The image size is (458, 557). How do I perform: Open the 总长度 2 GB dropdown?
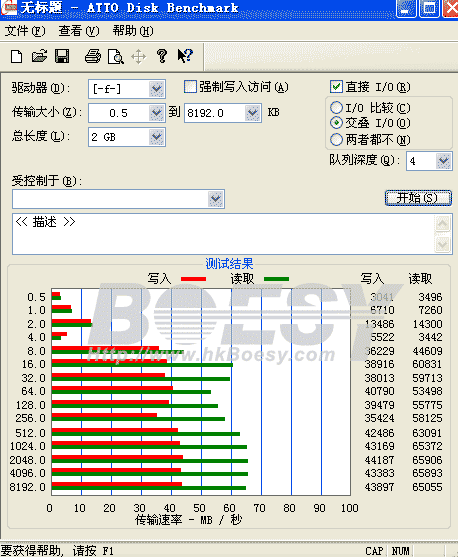point(156,137)
